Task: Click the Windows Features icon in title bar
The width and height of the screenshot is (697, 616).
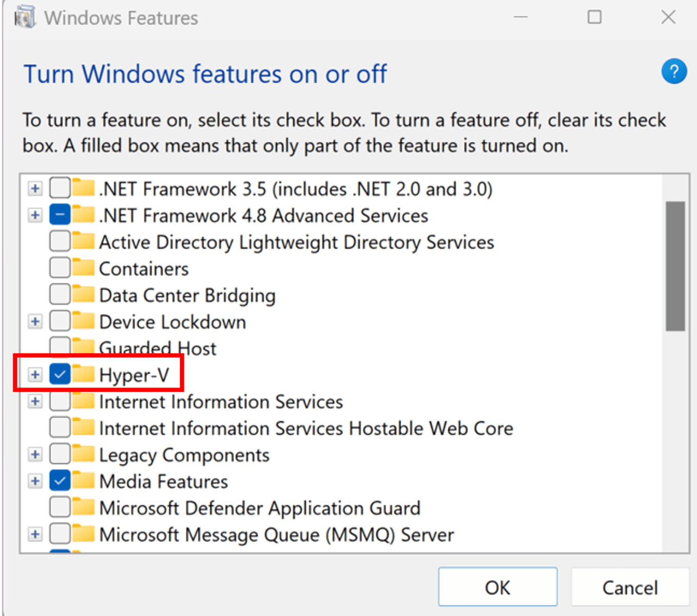Action: click(24, 16)
